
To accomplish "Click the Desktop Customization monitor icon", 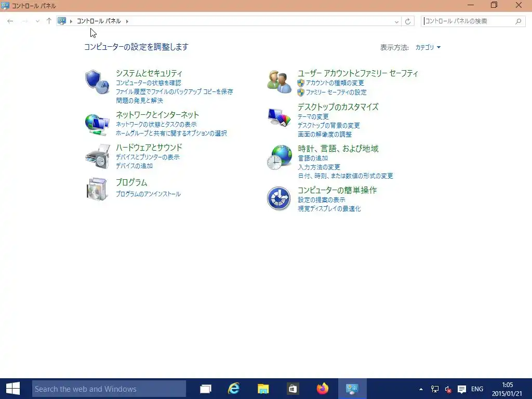I will point(279,117).
